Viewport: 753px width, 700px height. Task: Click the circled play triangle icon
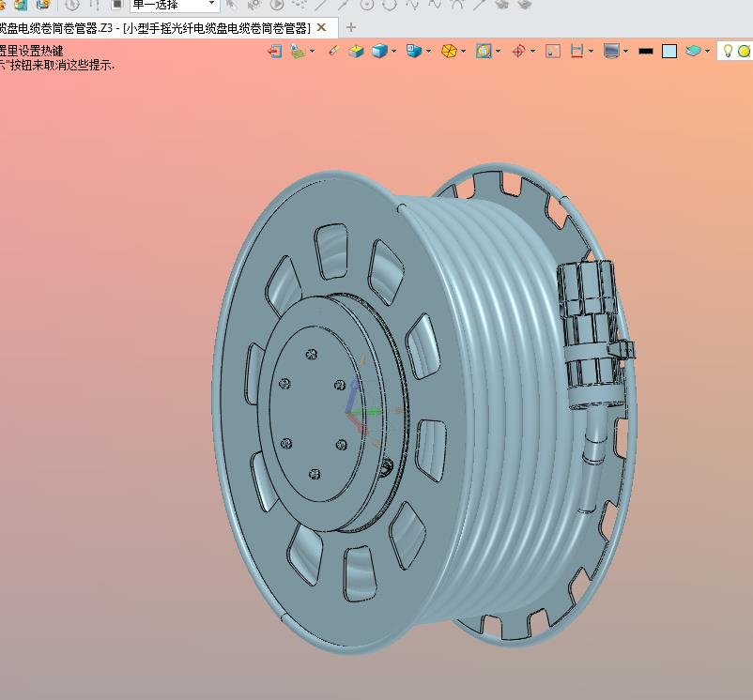(x=277, y=5)
